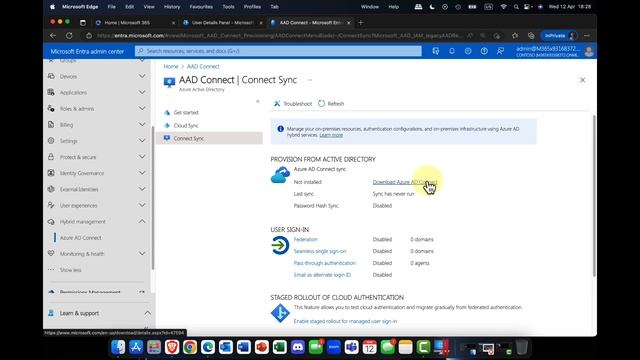Launch Google Chrome from the Dock
Screen dimensions: 640x360
[x=190, y=347]
